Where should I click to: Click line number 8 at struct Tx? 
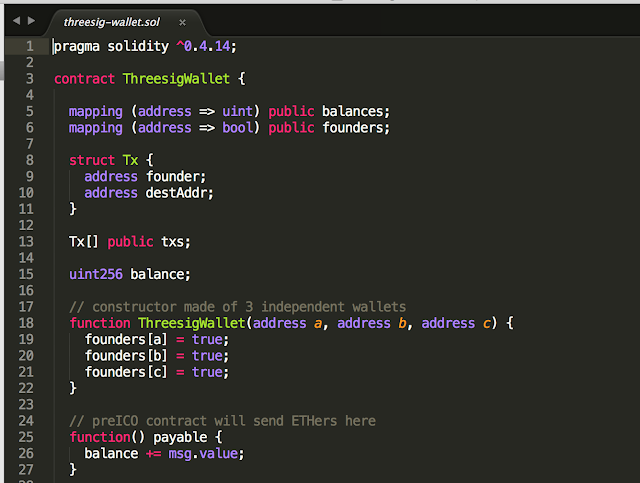click(30, 160)
